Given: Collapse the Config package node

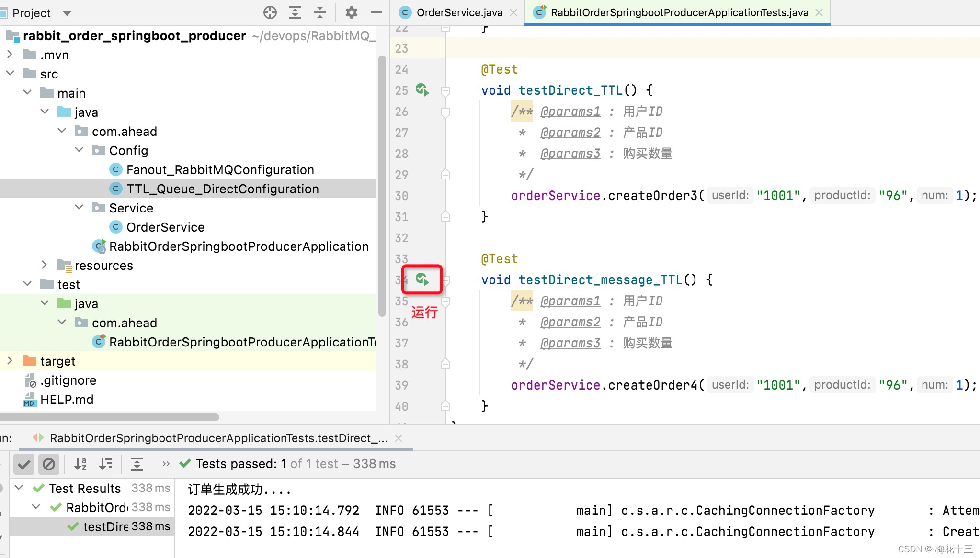Looking at the screenshot, I should (x=80, y=150).
